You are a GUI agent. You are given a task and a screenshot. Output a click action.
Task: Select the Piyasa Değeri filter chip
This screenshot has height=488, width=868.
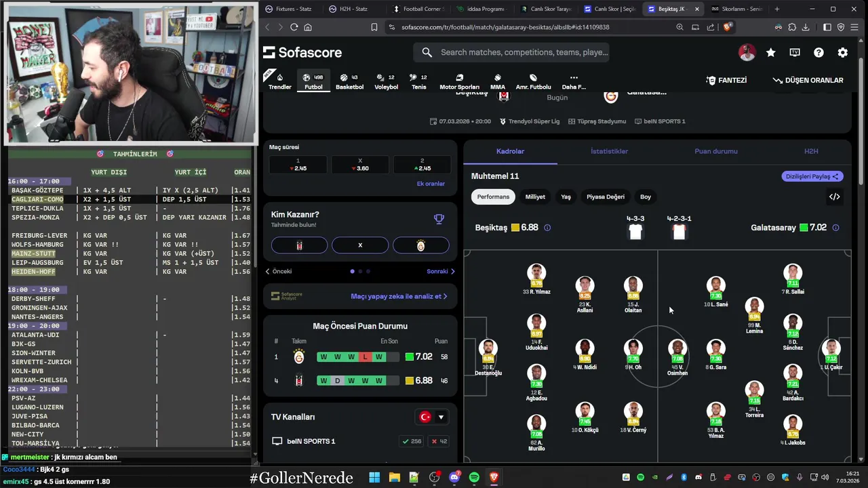pyautogui.click(x=606, y=197)
